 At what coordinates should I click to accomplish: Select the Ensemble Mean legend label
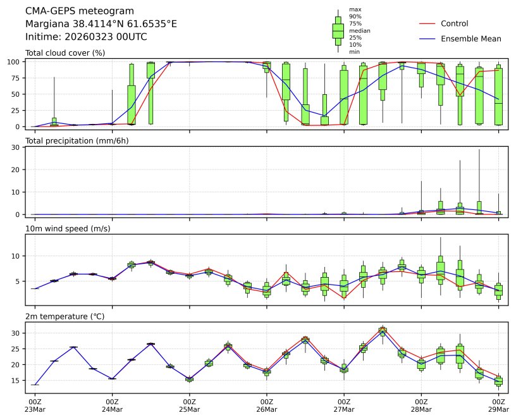470,39
